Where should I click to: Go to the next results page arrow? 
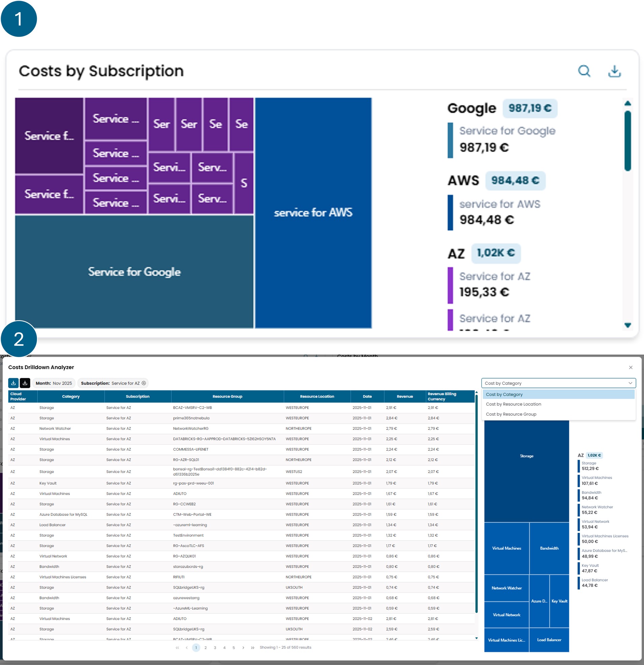tap(243, 647)
